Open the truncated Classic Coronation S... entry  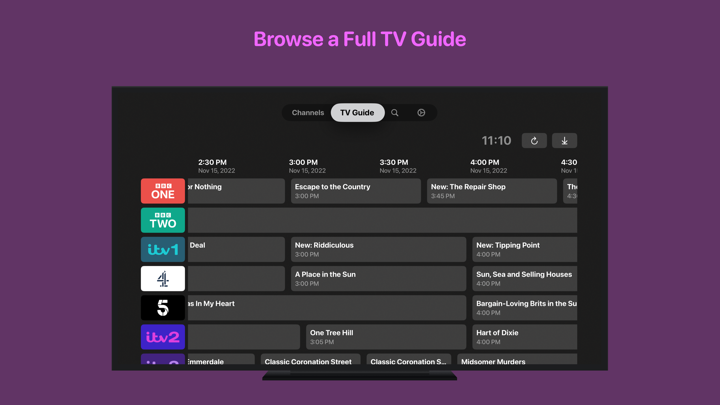tap(409, 360)
